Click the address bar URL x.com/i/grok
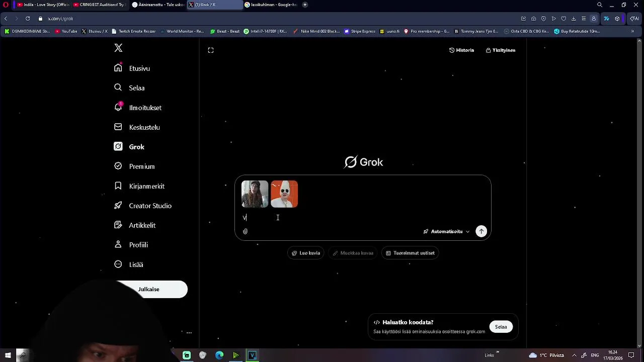The height and width of the screenshot is (362, 644). (60, 19)
